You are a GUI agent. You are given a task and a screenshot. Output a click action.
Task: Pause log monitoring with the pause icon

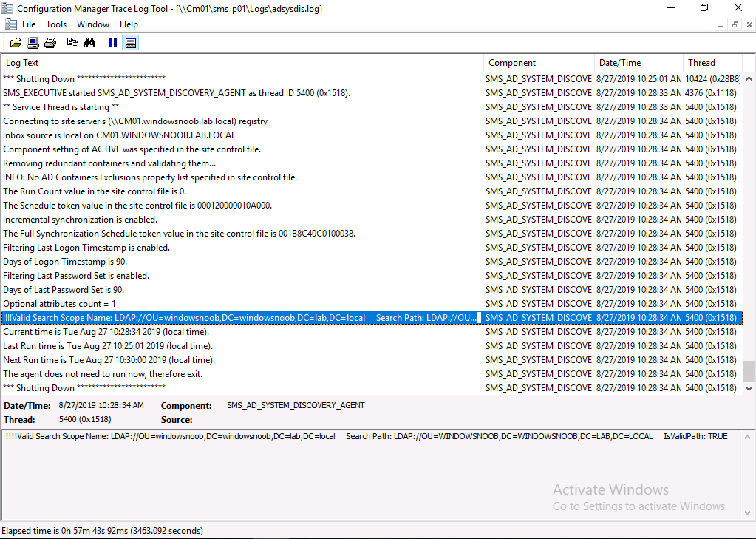pyautogui.click(x=113, y=43)
